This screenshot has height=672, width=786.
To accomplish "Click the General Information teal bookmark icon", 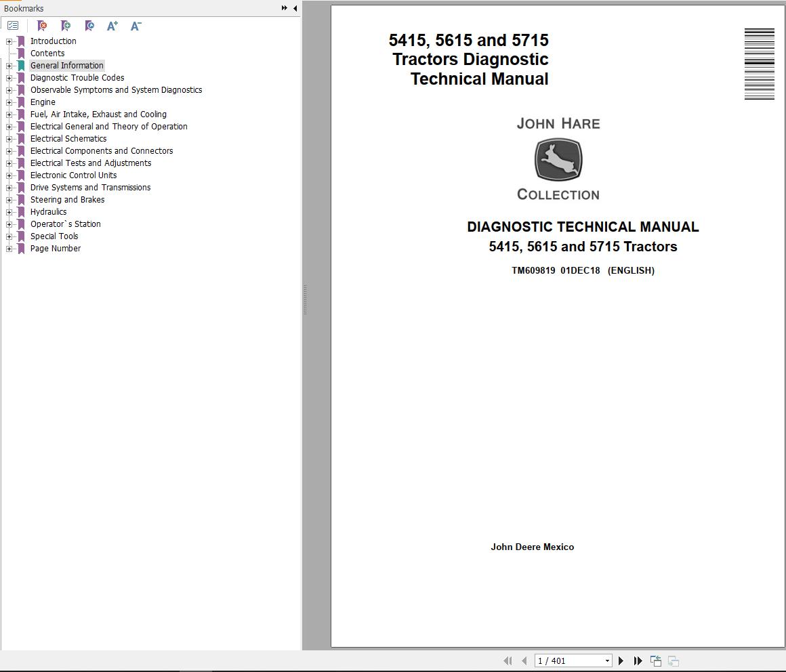I will (x=21, y=66).
